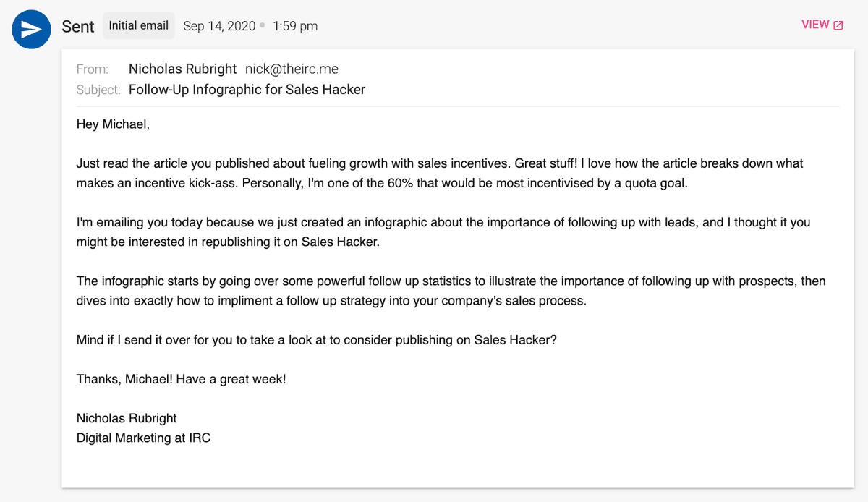868x502 pixels.
Task: Click the 1:59 pm timestamp
Action: pos(295,26)
